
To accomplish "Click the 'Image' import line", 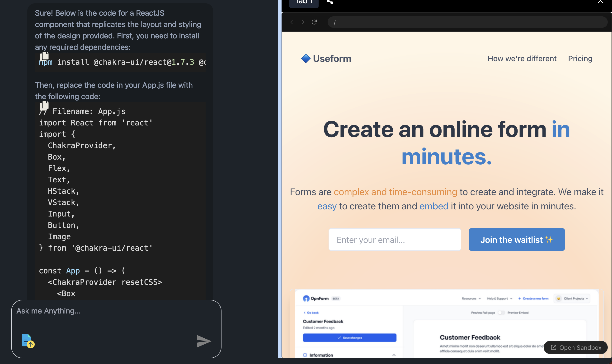I will [59, 237].
